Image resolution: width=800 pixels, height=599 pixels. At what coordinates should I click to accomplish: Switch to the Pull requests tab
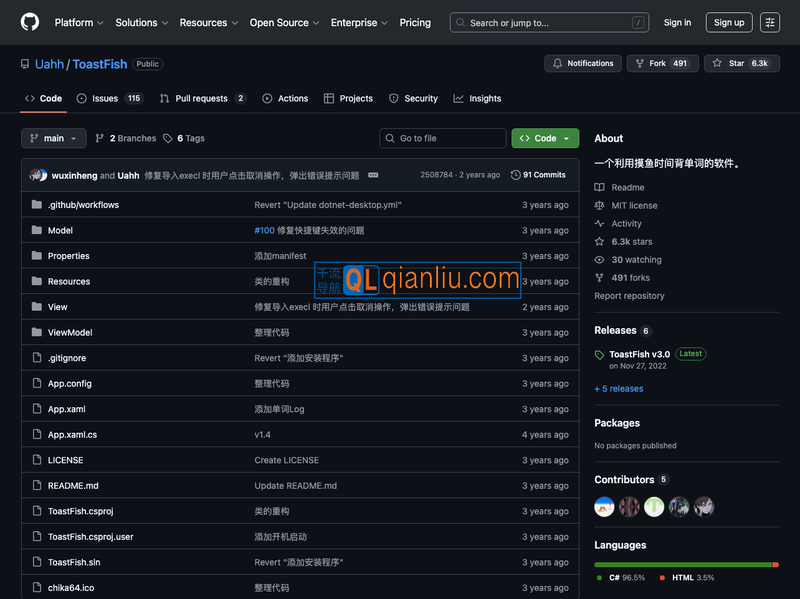pos(202,98)
